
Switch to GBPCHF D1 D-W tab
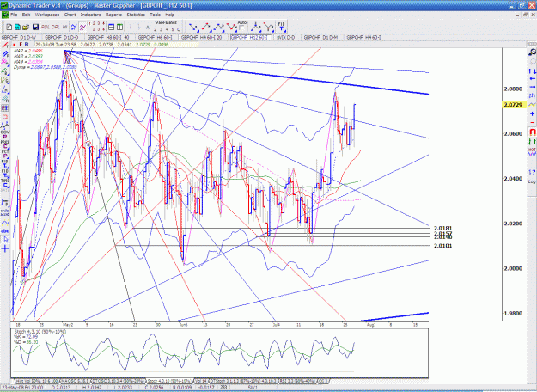pyautogui.click(x=19, y=37)
